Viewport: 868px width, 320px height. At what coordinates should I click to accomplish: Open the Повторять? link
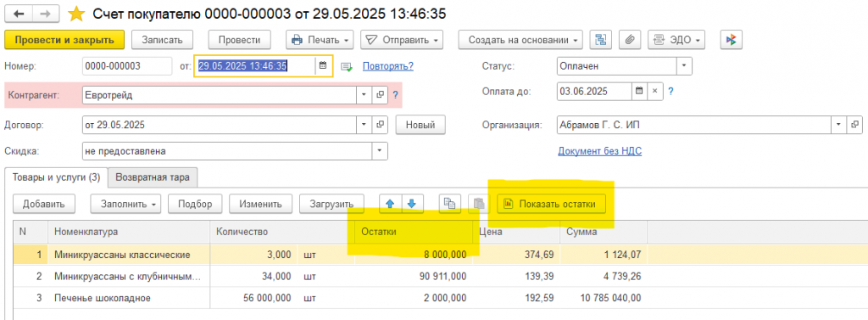tap(388, 66)
